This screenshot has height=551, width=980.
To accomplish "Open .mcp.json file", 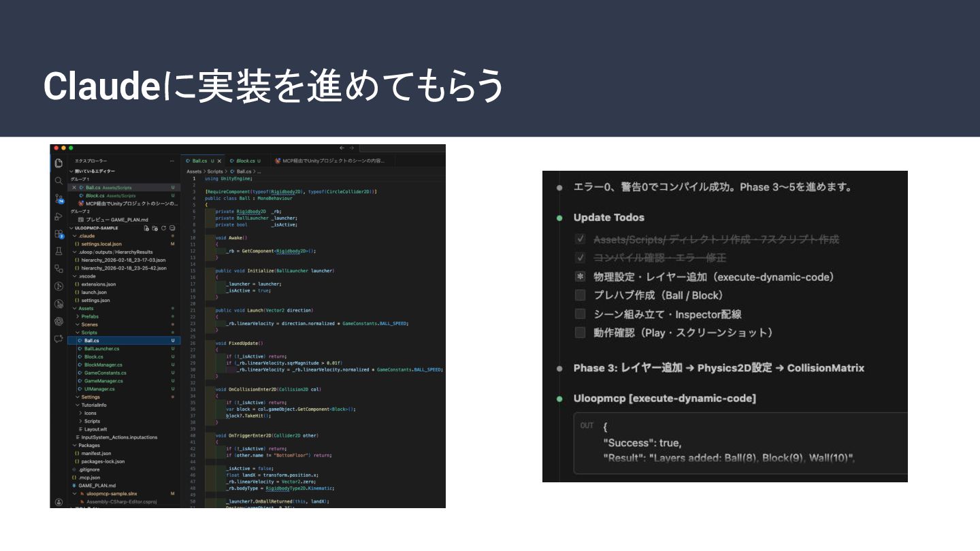I will (x=124, y=478).
